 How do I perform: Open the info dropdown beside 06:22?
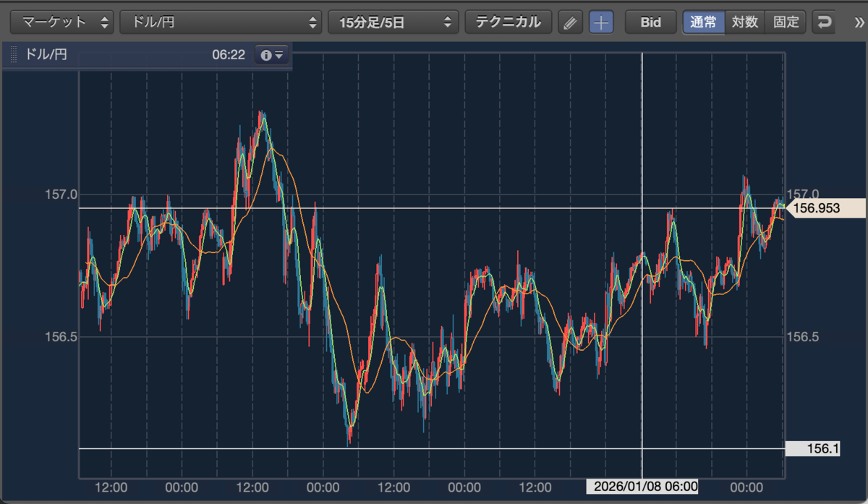(x=272, y=55)
